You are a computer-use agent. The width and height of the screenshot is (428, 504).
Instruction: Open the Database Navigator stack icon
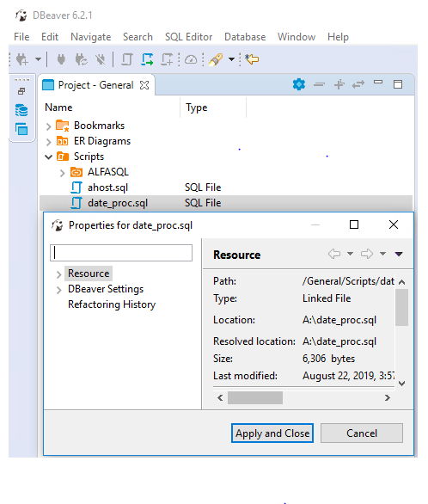(x=21, y=110)
